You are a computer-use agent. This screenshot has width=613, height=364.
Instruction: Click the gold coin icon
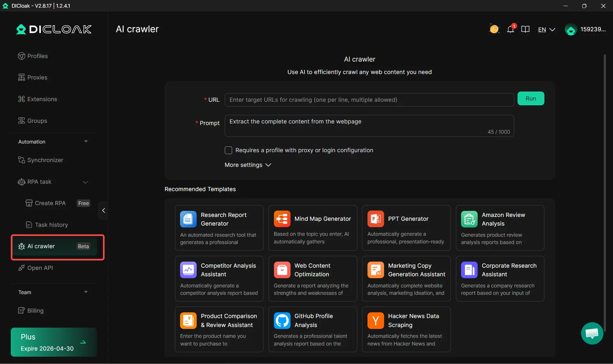click(494, 29)
